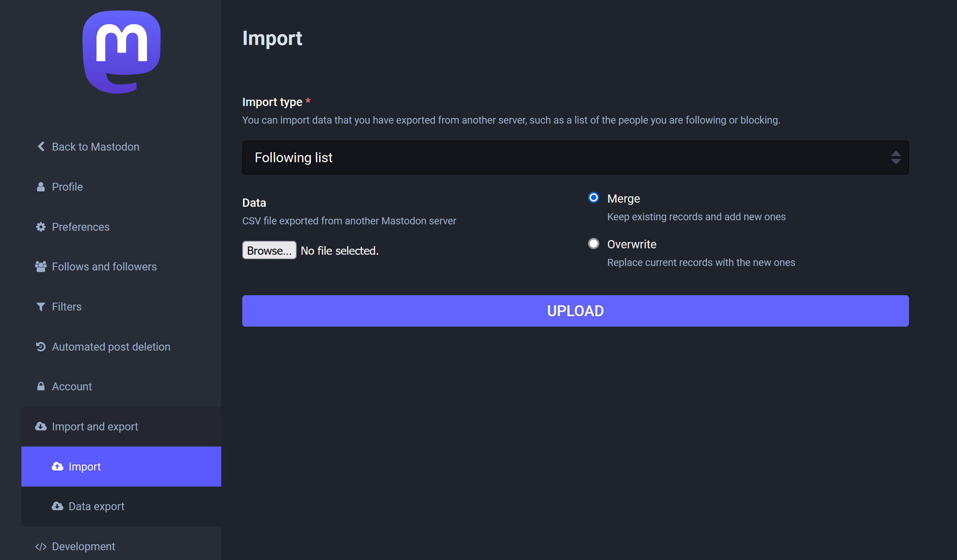Click the back chevron icon
The height and width of the screenshot is (560, 957).
[41, 146]
